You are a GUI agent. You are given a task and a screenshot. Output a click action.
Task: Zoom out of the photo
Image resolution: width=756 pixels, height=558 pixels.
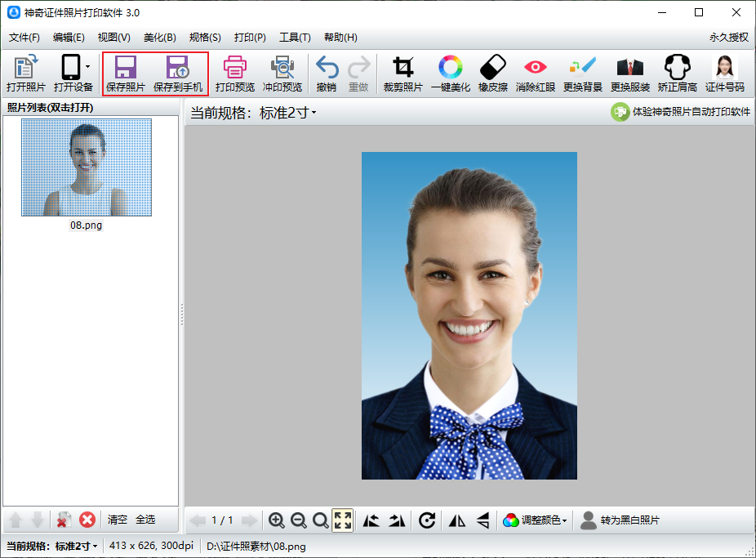pyautogui.click(x=299, y=520)
